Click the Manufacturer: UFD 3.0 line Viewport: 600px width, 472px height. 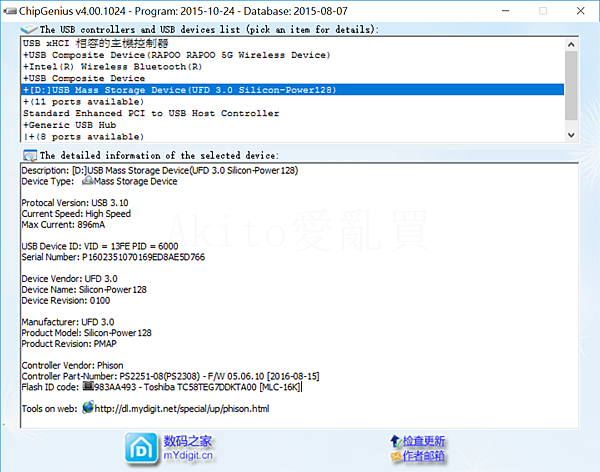68,322
